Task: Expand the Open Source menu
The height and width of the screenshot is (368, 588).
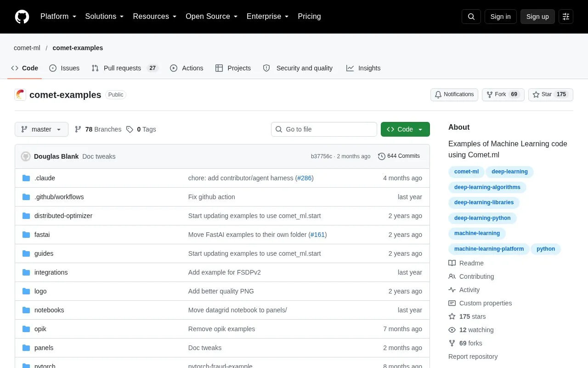Action: [x=212, y=17]
